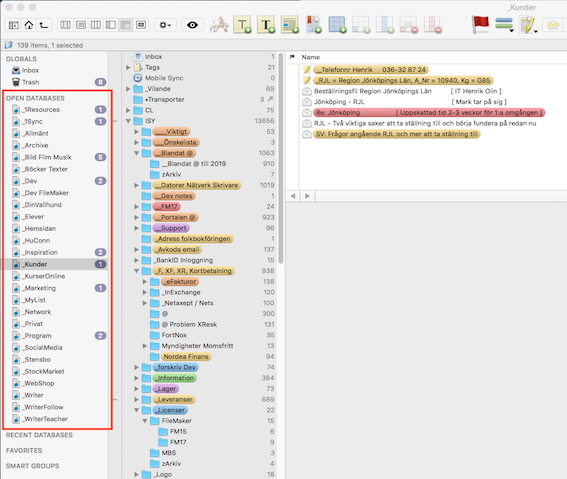Create a new formatted note
The height and width of the screenshot is (479, 567).
290,25
